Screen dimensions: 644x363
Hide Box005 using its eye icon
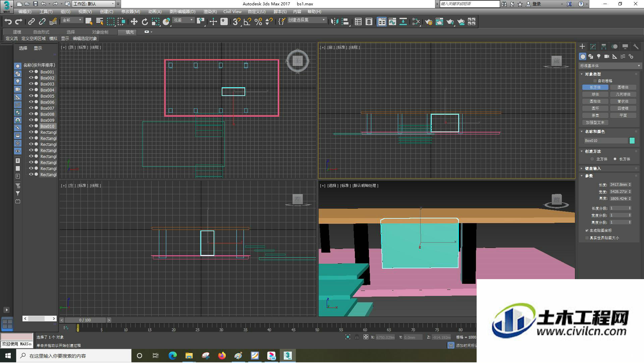tap(31, 96)
